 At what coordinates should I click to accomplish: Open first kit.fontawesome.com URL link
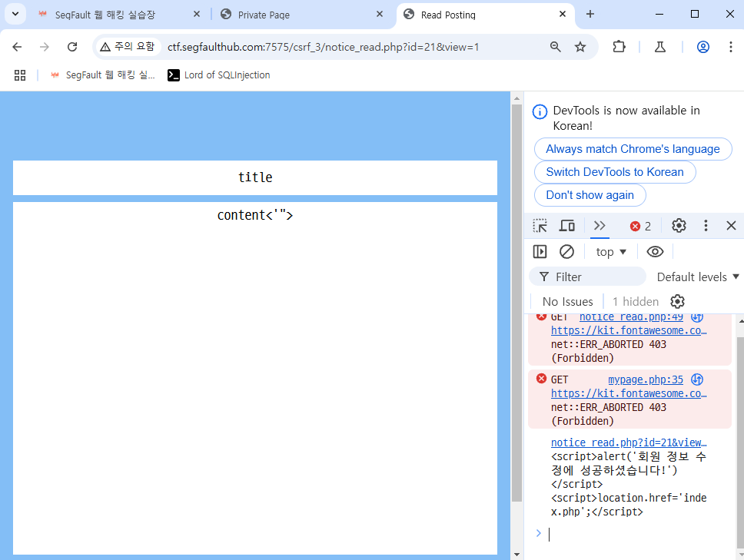[x=629, y=330]
